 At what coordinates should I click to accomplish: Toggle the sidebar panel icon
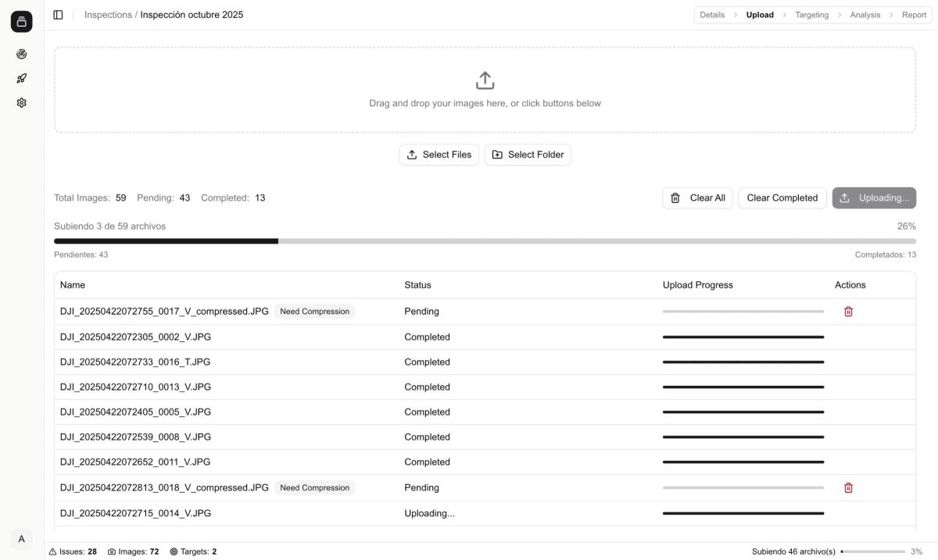(58, 15)
